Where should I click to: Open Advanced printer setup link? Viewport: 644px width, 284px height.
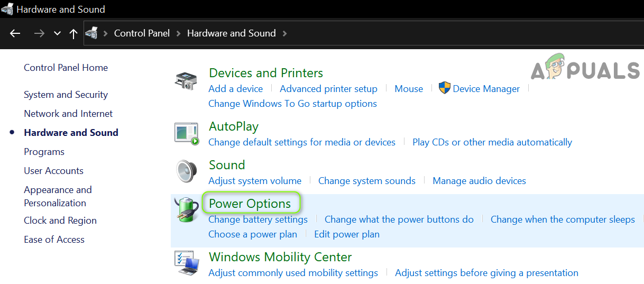[328, 89]
